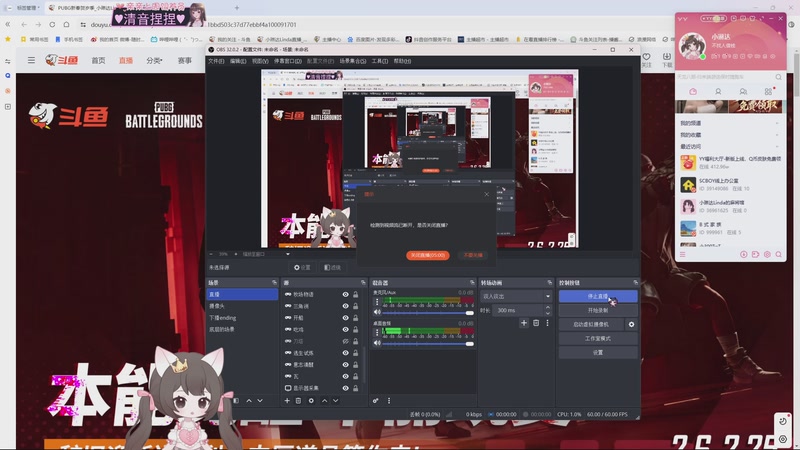800x450 pixels.
Task: Pop out the 混音器 dock panel
Action: tap(472, 283)
